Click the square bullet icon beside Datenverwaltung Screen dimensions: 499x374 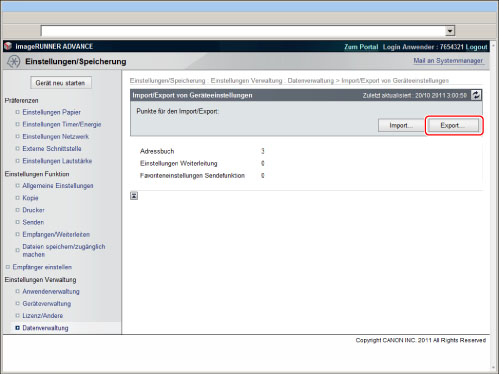coord(17,328)
